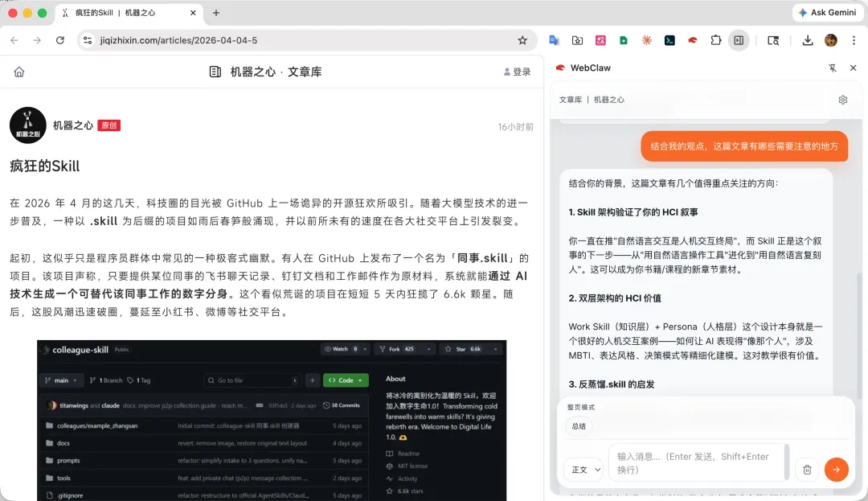Click the 登录 login link
The height and width of the screenshot is (501, 868).
coord(517,72)
